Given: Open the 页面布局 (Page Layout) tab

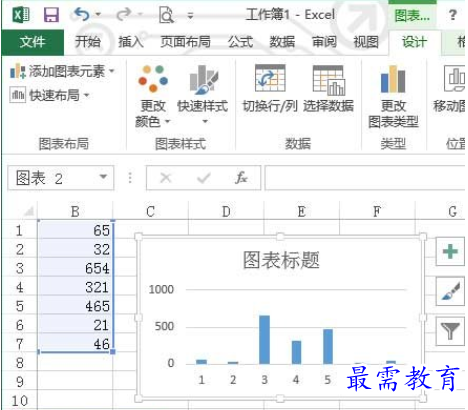Looking at the screenshot, I should [185, 42].
